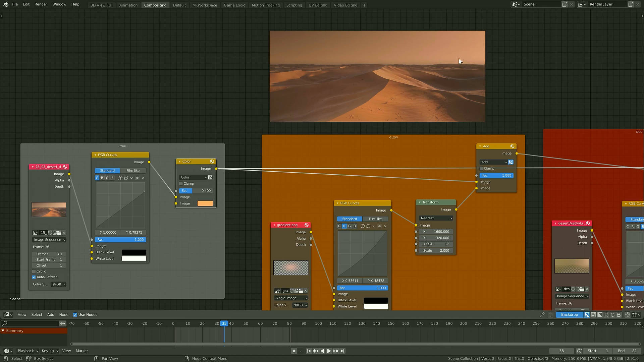Open the node editor Add menu
Viewport: 644px width, 362px height.
pyautogui.click(x=51, y=315)
